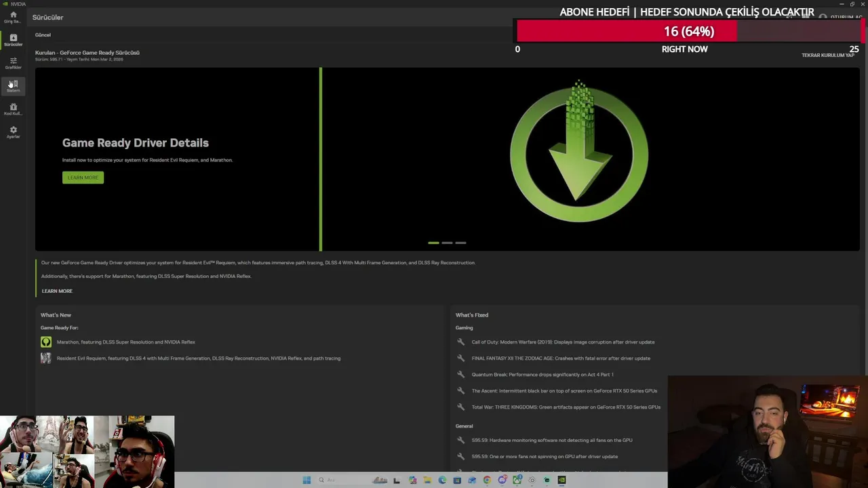868x488 pixels.
Task: Select the first banner carousel indicator
Action: pos(433,243)
